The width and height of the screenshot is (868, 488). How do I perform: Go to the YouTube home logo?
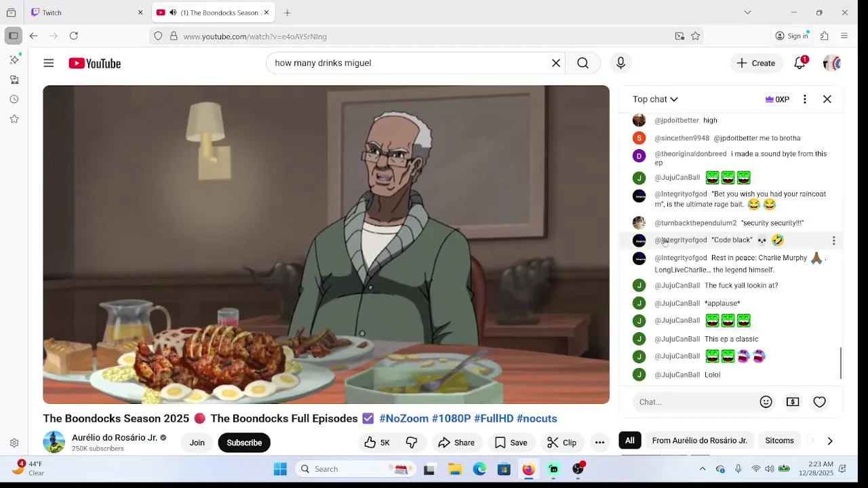[94, 63]
